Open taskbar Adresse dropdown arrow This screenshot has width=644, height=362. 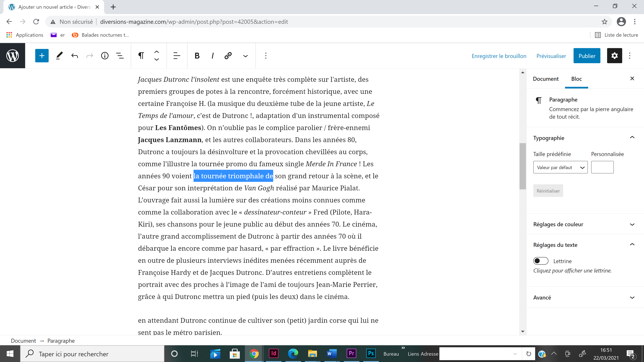(x=515, y=354)
